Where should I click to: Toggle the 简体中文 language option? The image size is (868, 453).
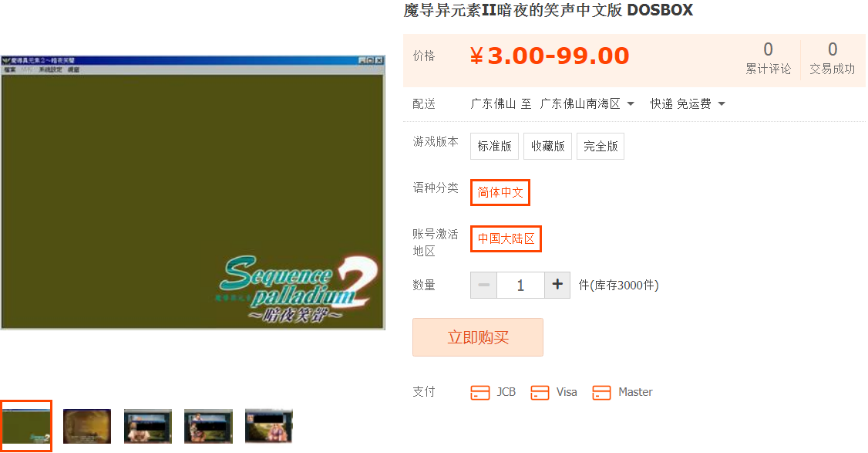point(500,192)
